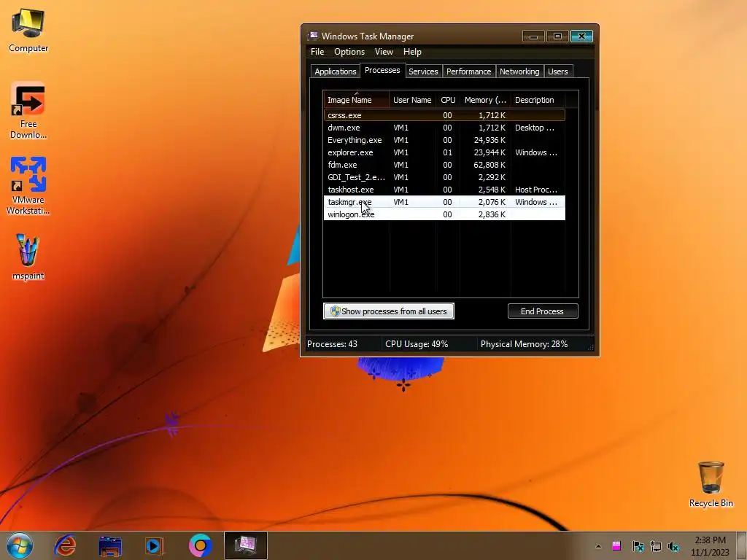Open the Computer desktop icon
Viewport: 747px width, 560px height.
pyautogui.click(x=28, y=31)
